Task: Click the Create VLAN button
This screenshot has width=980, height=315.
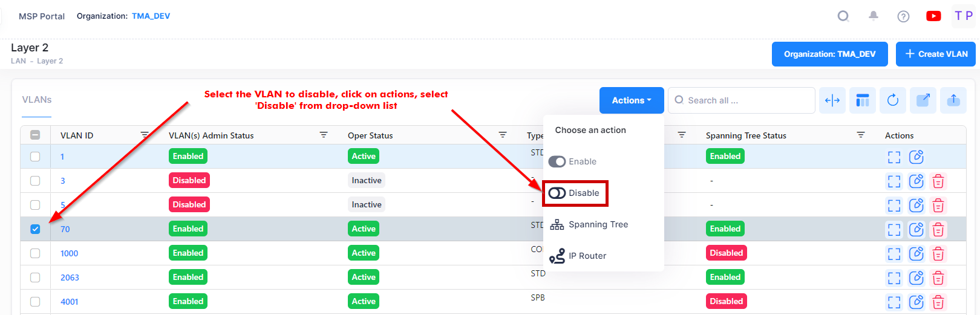Action: tap(935, 54)
